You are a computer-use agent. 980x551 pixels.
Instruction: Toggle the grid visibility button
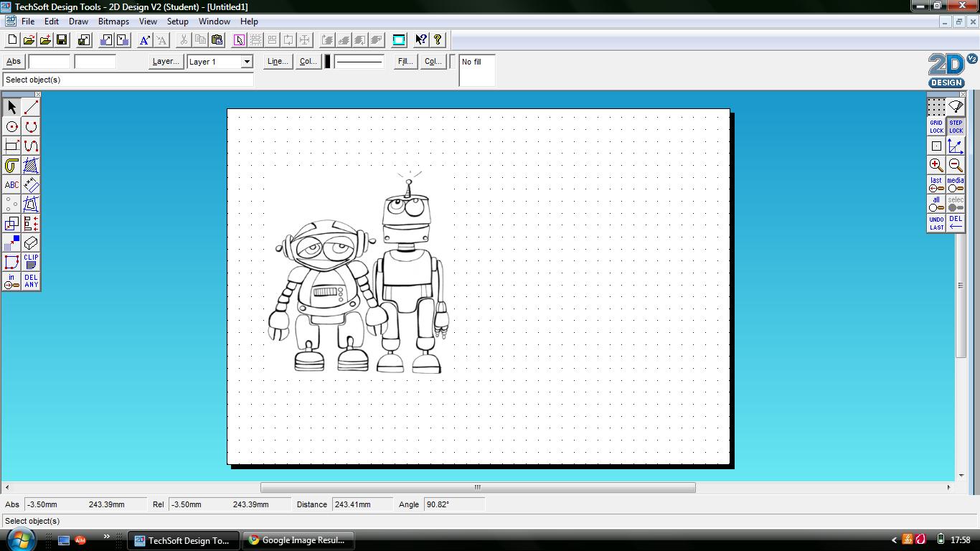936,108
